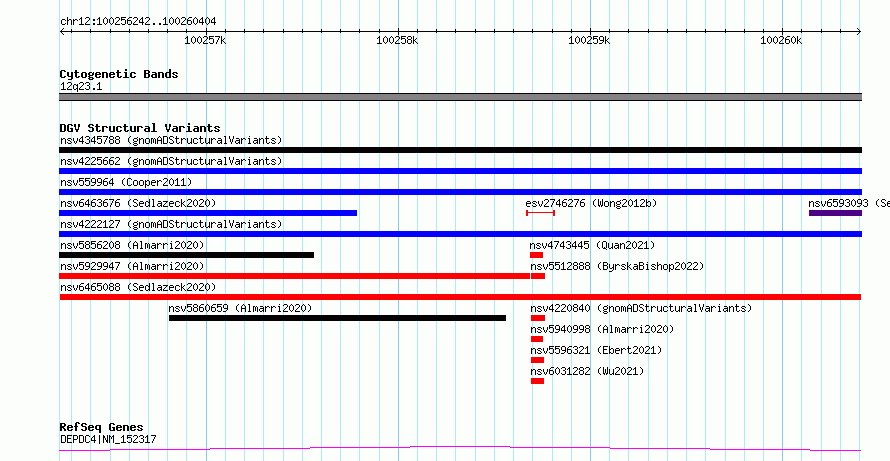Click the red bracket glyph under esv2746276
The width and height of the screenshot is (890, 461).
tap(540, 213)
